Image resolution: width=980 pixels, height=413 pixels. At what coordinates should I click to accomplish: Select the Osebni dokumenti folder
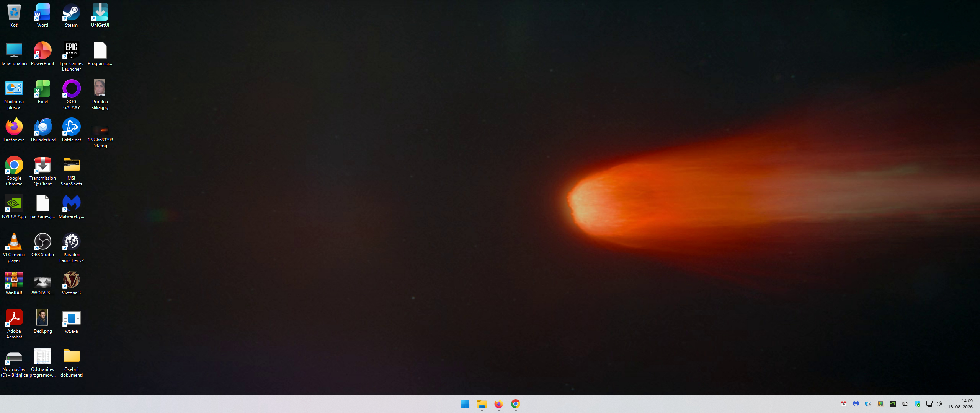71,362
